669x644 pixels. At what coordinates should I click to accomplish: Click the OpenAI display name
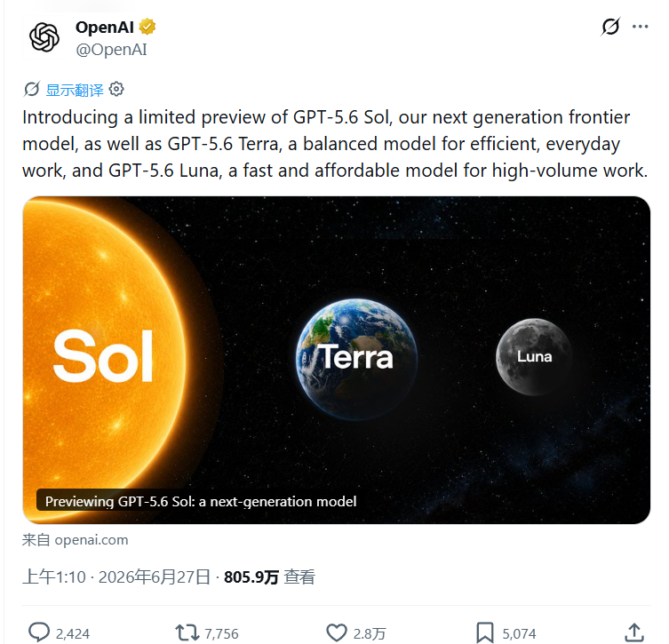[105, 28]
